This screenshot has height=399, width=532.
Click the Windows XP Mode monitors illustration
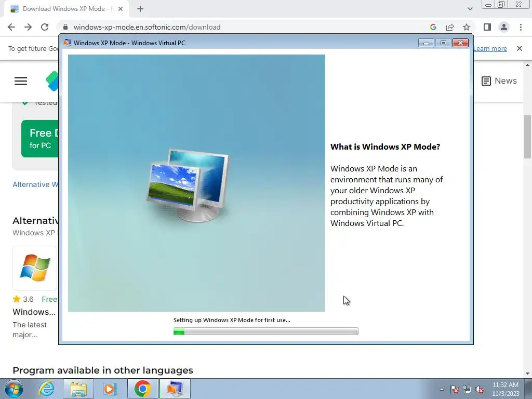tap(189, 184)
